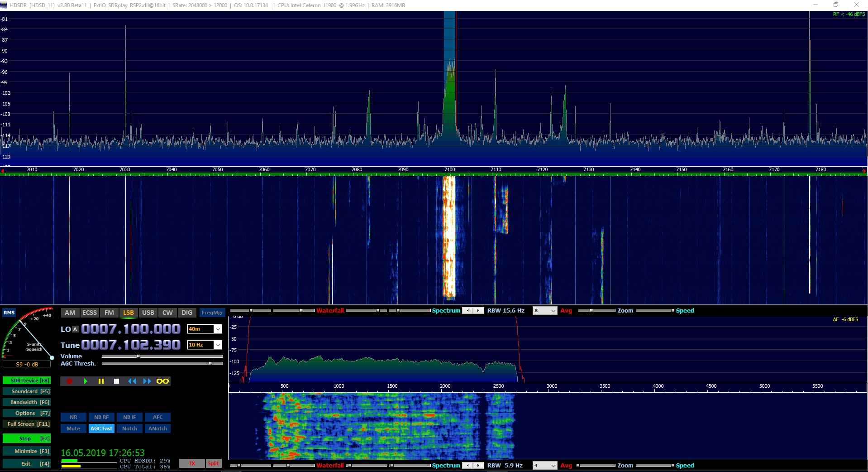The height and width of the screenshot is (472, 868).
Task: Enable the Notch filter
Action: coord(129,429)
